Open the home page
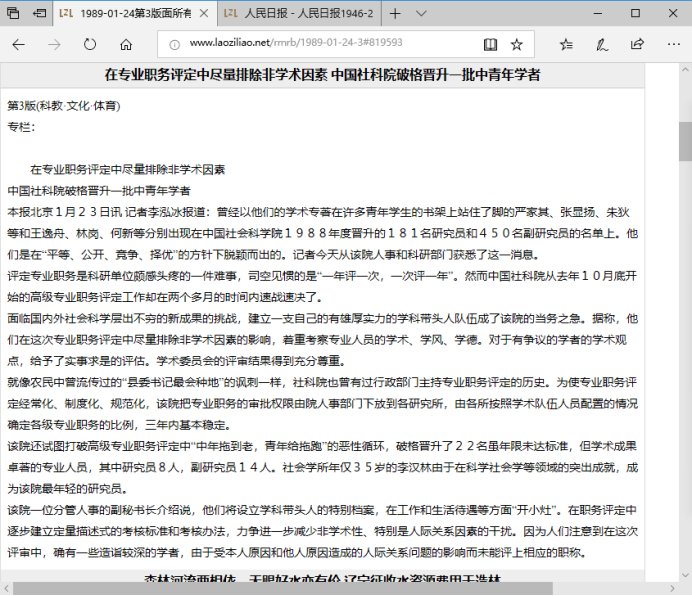 point(126,44)
